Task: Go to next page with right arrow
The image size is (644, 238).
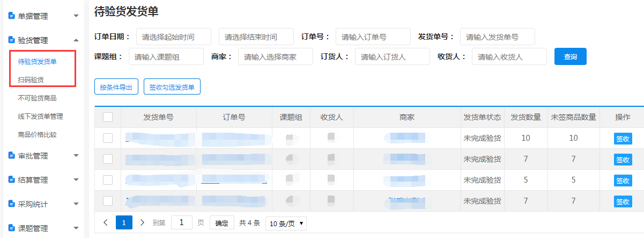Action: pyautogui.click(x=142, y=222)
